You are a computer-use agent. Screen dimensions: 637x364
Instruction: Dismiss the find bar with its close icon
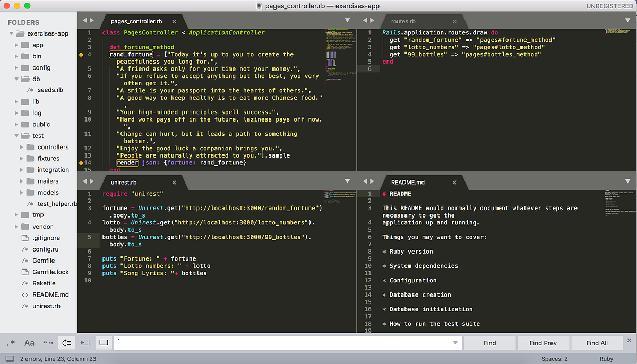click(x=629, y=340)
